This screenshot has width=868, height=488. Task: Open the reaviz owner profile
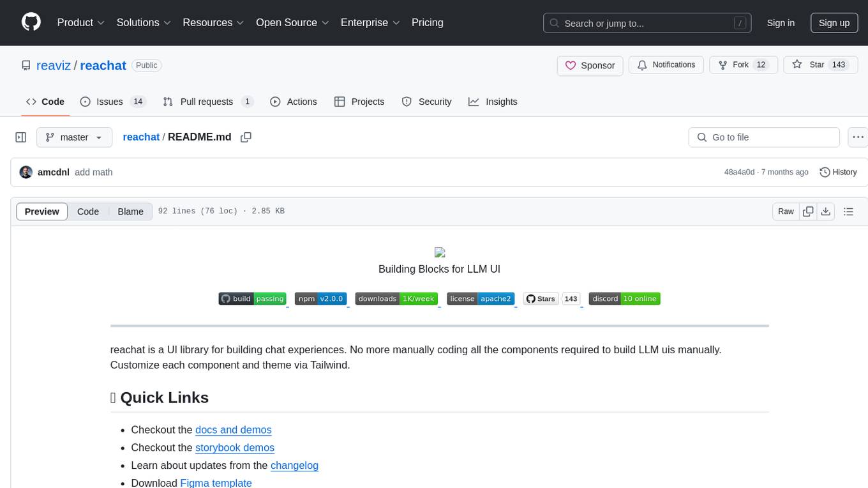[54, 65]
